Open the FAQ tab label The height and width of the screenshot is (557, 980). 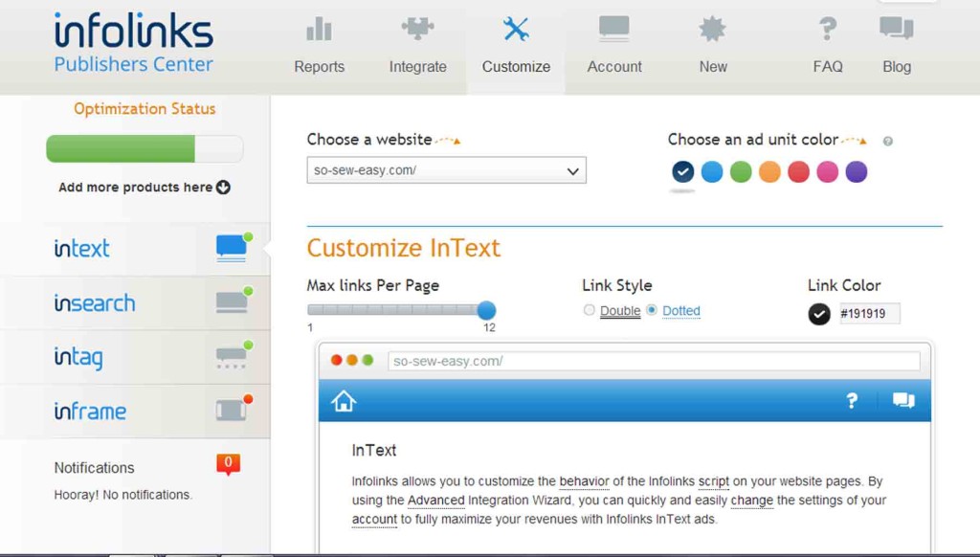[x=828, y=67]
